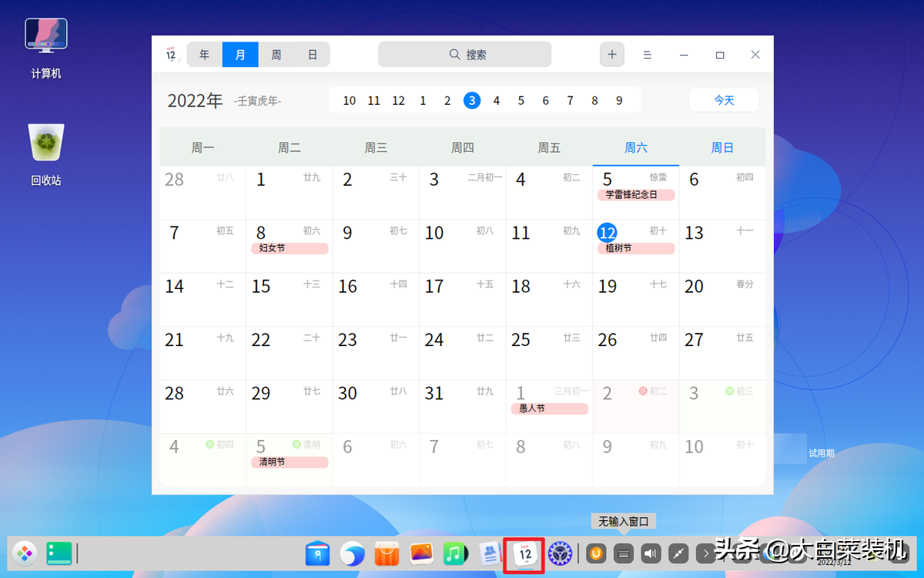Viewport: 924px width, 578px height.
Task: Click the multitasking view dock icon
Action: pyautogui.click(x=59, y=553)
